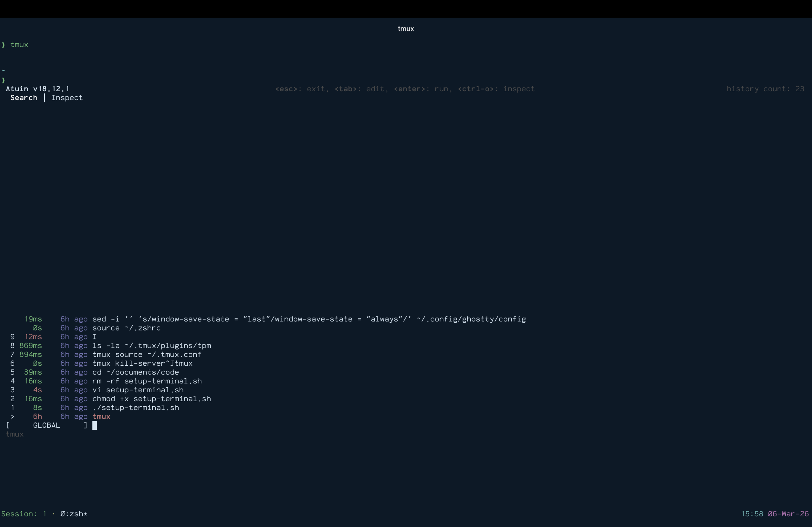
Task: Select 'cd ~/documents/code' history entry
Action: (x=135, y=372)
